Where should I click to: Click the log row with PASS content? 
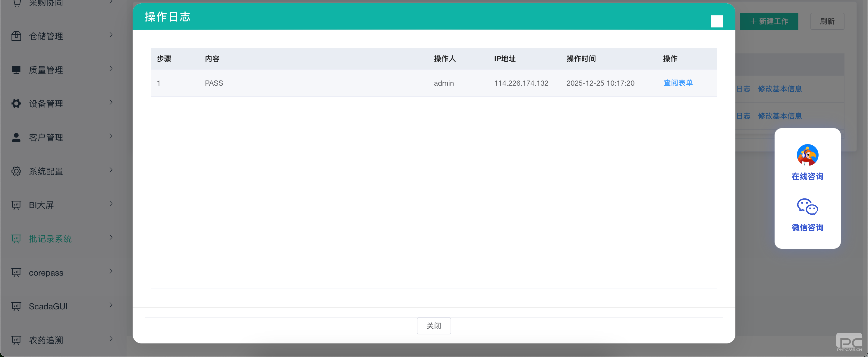[x=214, y=83]
